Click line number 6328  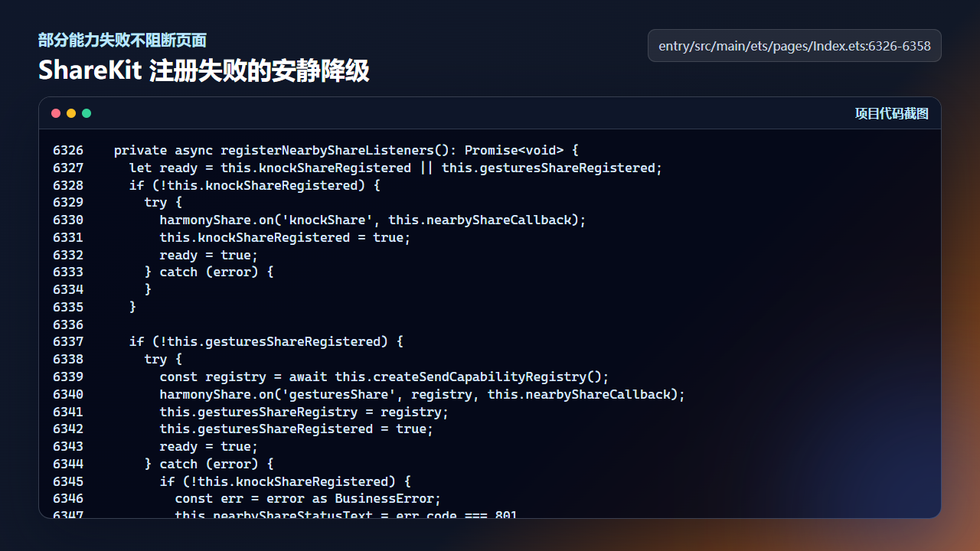point(68,185)
